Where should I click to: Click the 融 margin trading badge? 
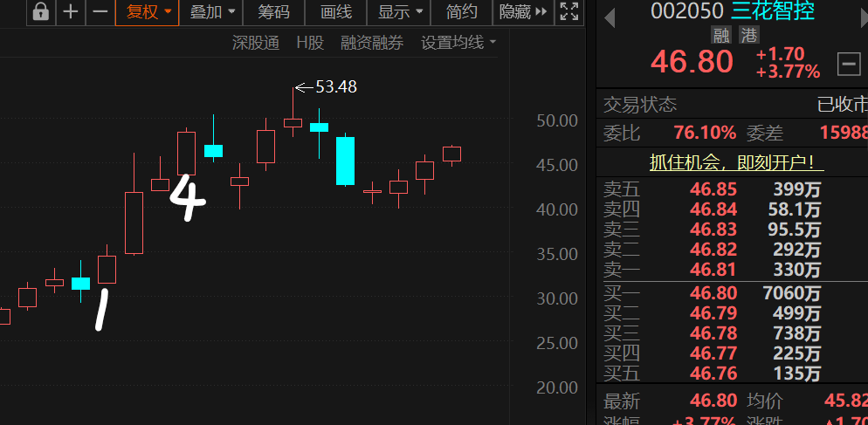(721, 35)
